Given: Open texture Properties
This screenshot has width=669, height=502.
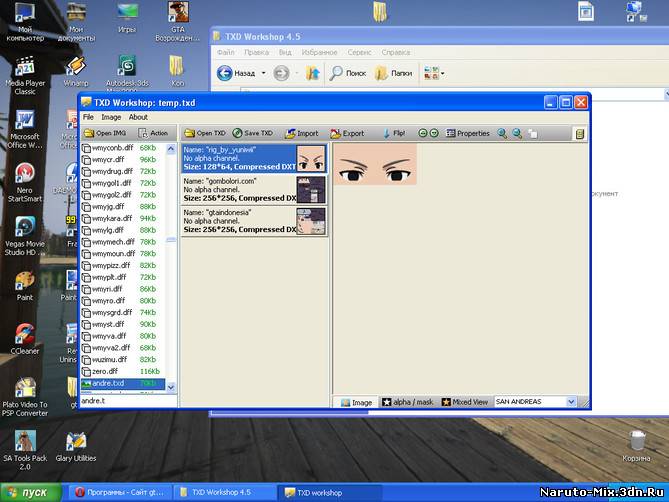Looking at the screenshot, I should pos(468,133).
